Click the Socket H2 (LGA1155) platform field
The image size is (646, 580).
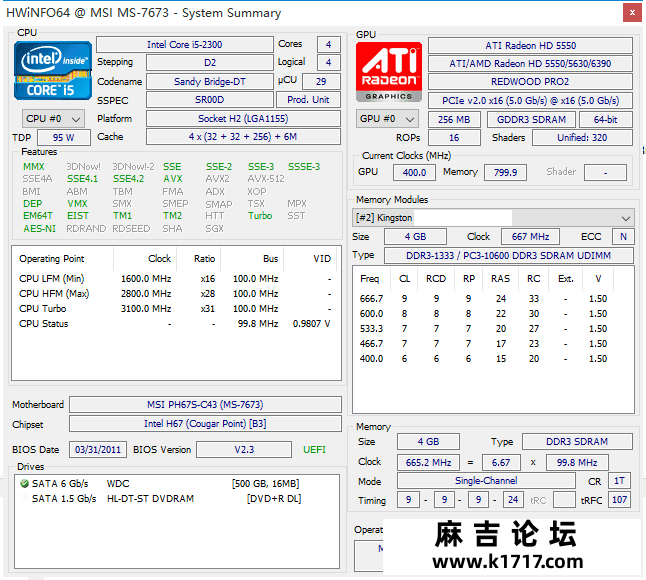coord(243,119)
